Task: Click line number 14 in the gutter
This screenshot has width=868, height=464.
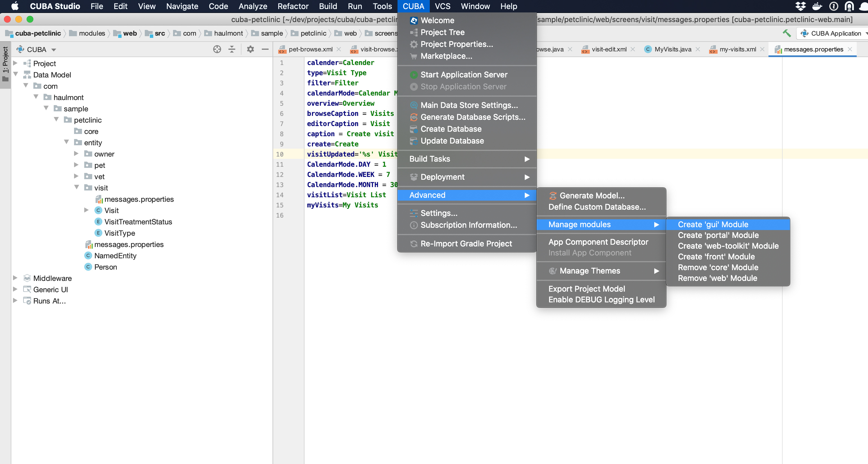Action: [x=280, y=195]
